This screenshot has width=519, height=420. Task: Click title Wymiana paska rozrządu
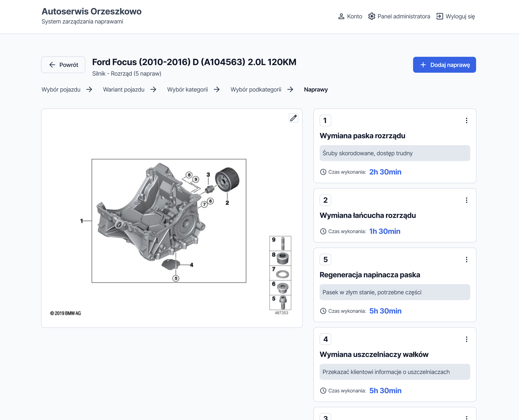[x=362, y=136]
